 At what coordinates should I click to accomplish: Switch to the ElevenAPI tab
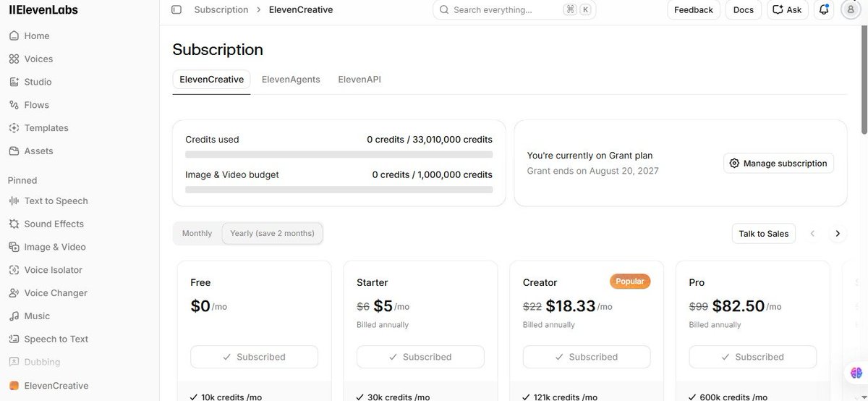coord(359,80)
